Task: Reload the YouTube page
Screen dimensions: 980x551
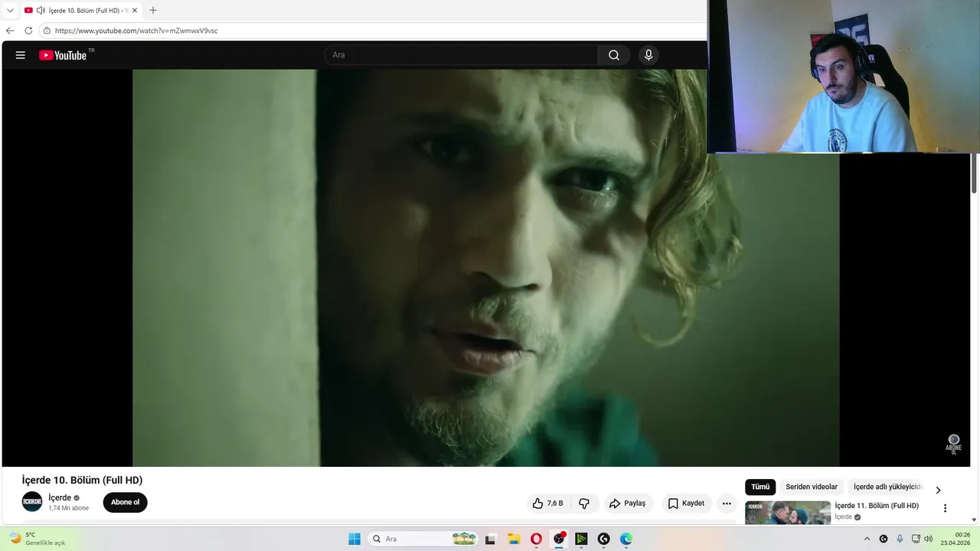Action: pos(28,31)
